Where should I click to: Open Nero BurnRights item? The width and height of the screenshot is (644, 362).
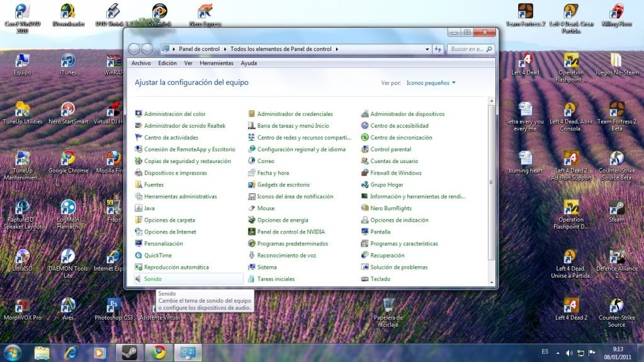coord(390,208)
